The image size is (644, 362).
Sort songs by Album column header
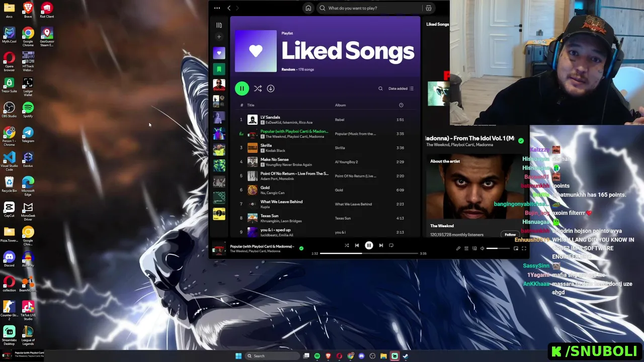point(340,105)
